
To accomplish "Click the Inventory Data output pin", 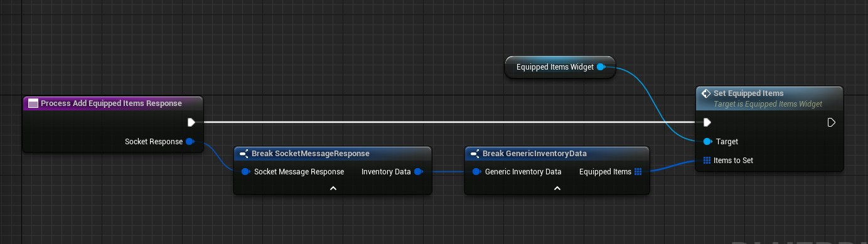I will point(419,171).
